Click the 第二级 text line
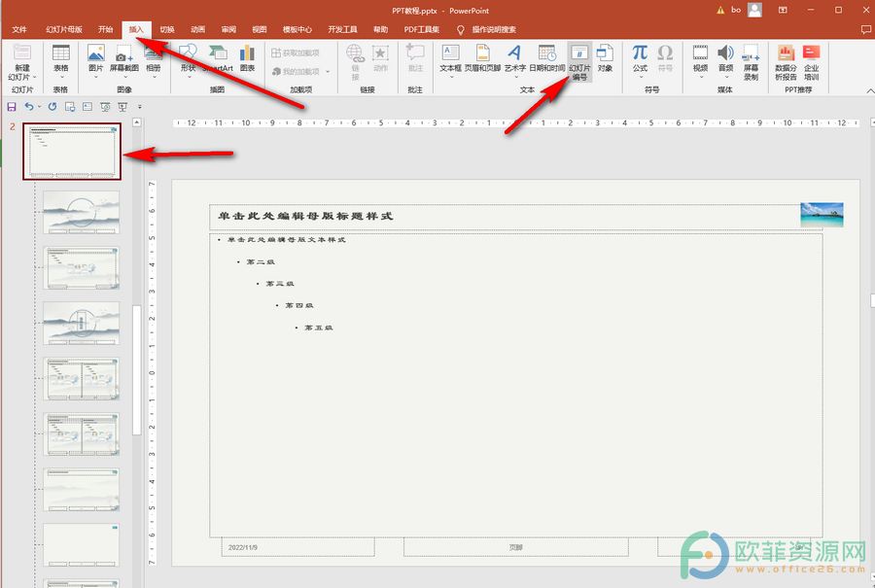 [261, 261]
